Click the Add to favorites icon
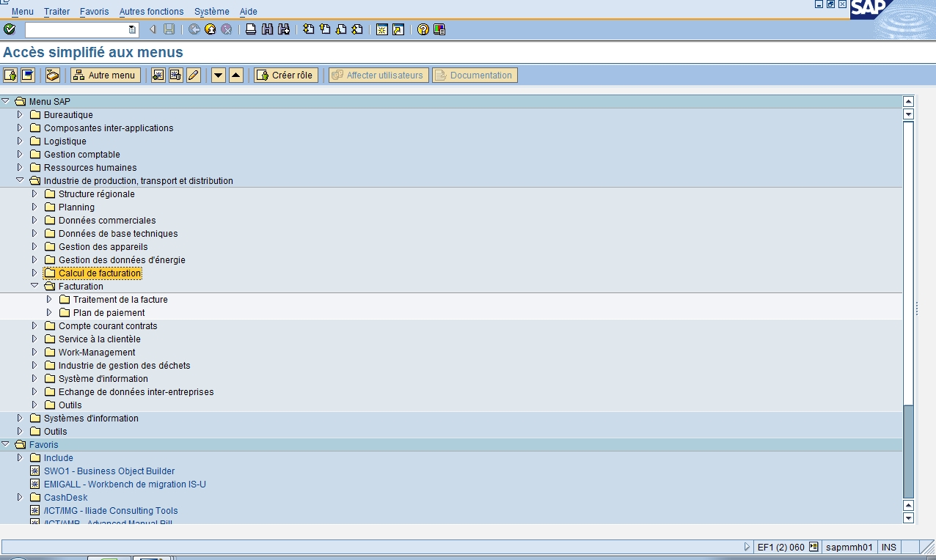936x560 pixels. pyautogui.click(x=158, y=75)
